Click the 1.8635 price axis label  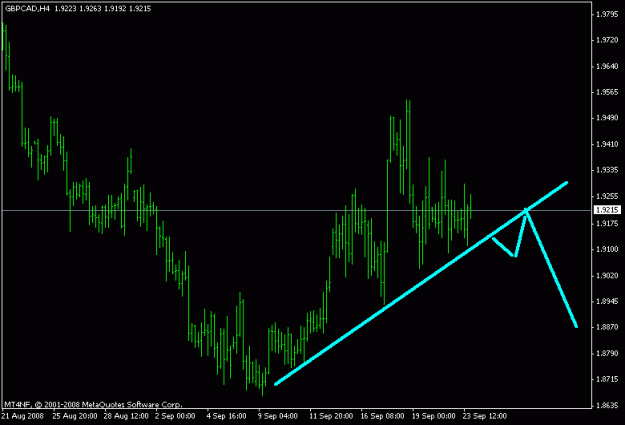pyautogui.click(x=607, y=405)
